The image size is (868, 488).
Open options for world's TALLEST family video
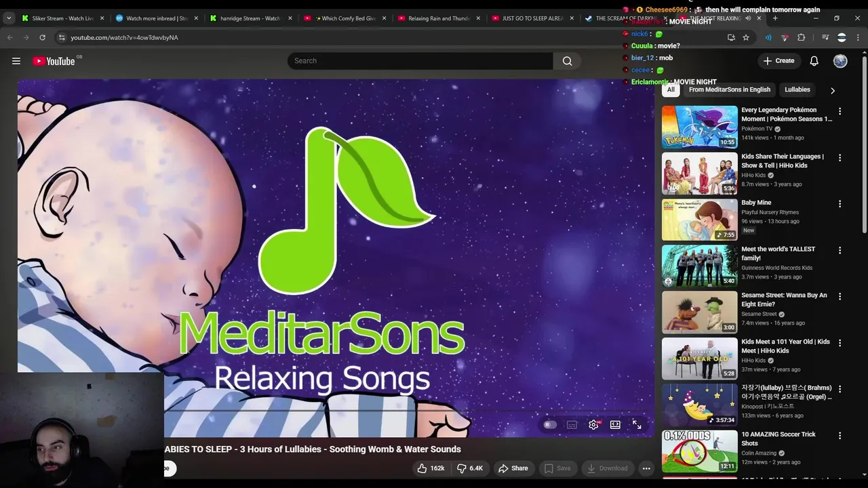(840, 251)
